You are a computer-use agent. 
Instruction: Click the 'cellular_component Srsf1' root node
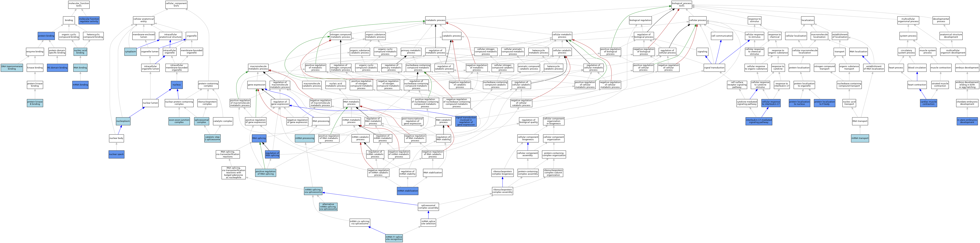(176, 5)
